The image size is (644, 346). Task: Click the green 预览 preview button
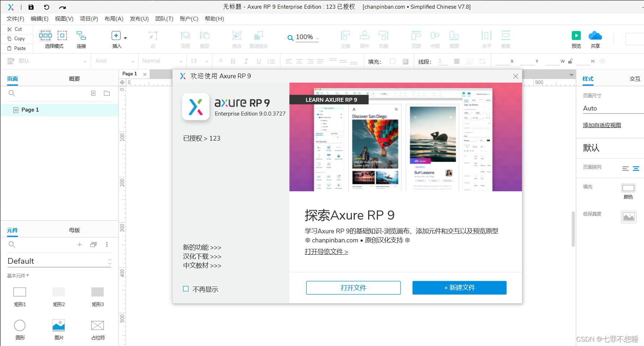click(x=576, y=36)
